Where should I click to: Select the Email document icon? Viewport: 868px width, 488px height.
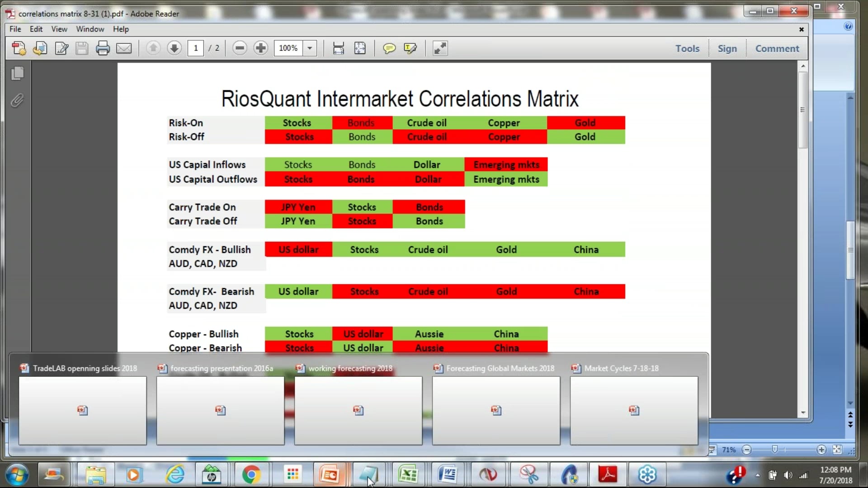point(124,48)
